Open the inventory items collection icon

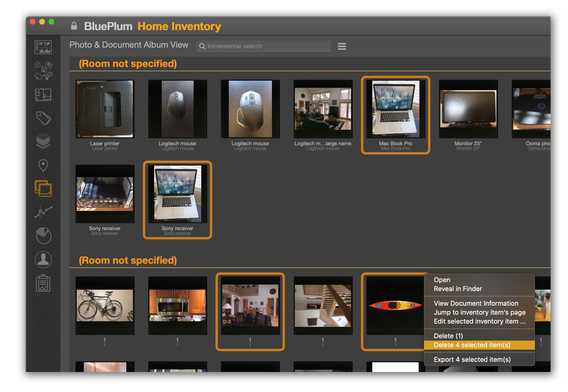(x=43, y=71)
